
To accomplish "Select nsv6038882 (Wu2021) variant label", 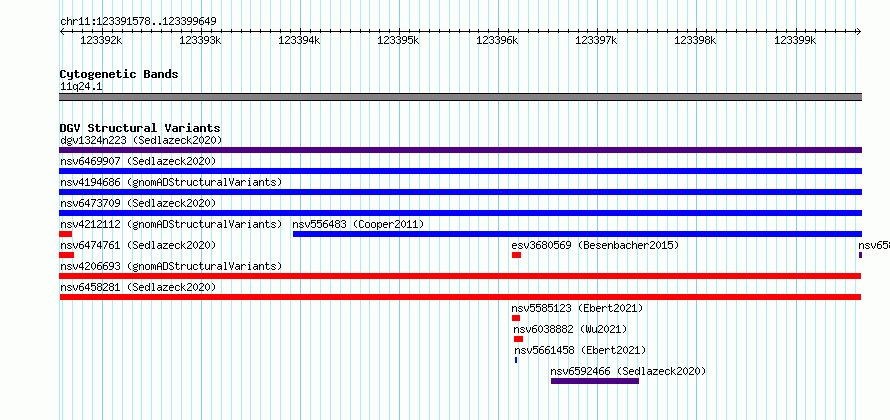I will tap(570, 329).
